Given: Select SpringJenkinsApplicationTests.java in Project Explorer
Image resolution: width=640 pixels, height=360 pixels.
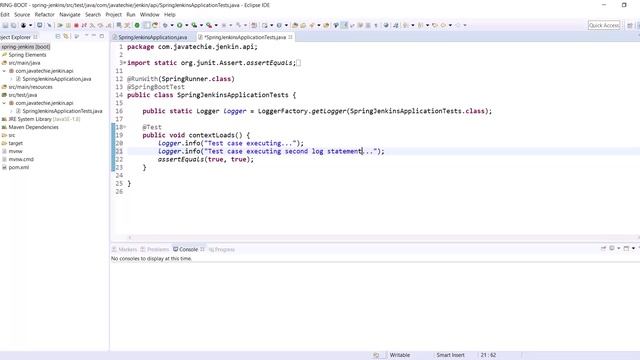Looking at the screenshot, I should (62, 111).
